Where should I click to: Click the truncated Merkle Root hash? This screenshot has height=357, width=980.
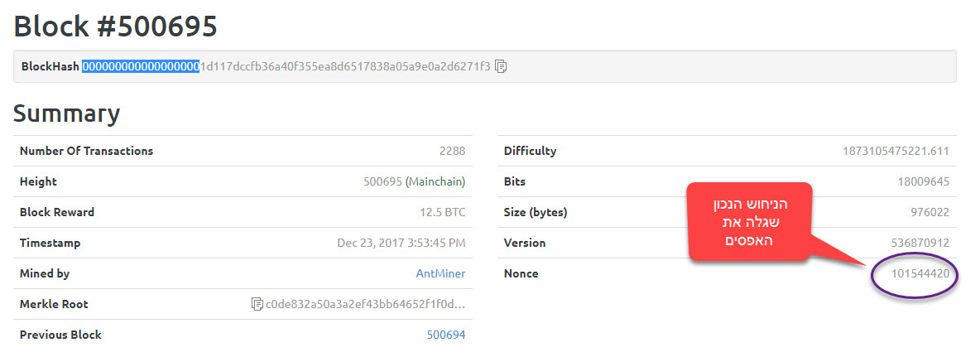click(x=365, y=304)
